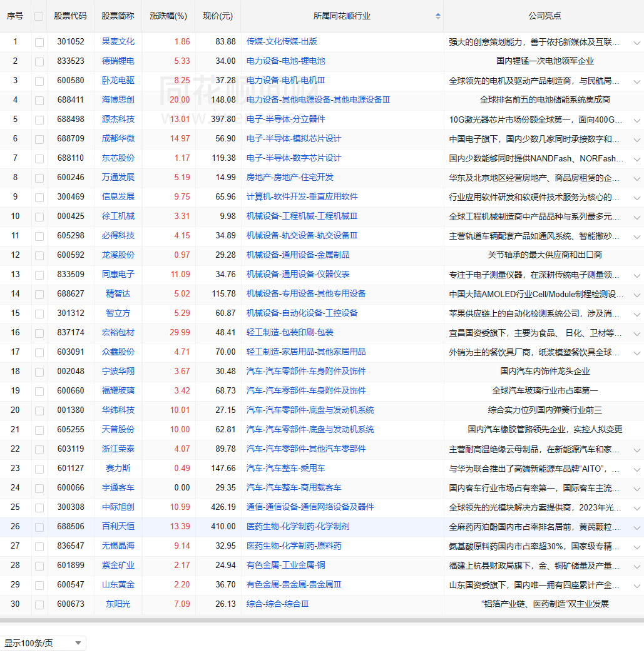Image resolution: width=644 pixels, height=660 pixels.
Task: Expand the 卧龙电驱 company highlights chevron
Action: coord(636,81)
